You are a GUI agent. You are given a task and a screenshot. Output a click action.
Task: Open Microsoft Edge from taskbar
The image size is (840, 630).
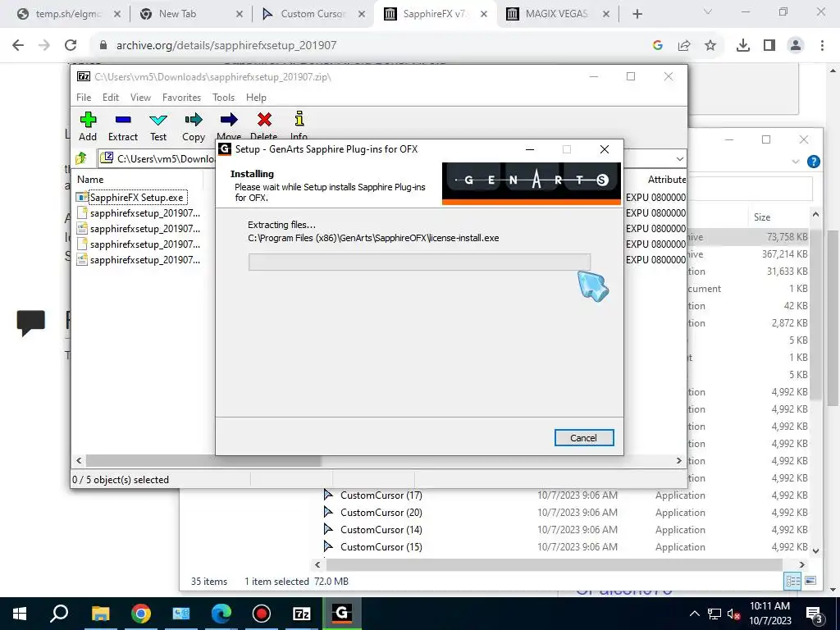pyautogui.click(x=221, y=614)
